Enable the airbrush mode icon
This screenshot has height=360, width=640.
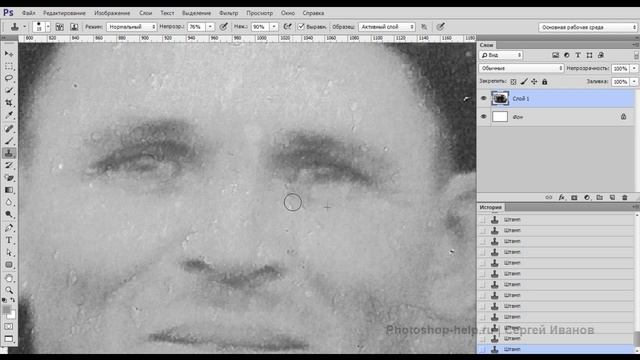[x=287, y=27]
